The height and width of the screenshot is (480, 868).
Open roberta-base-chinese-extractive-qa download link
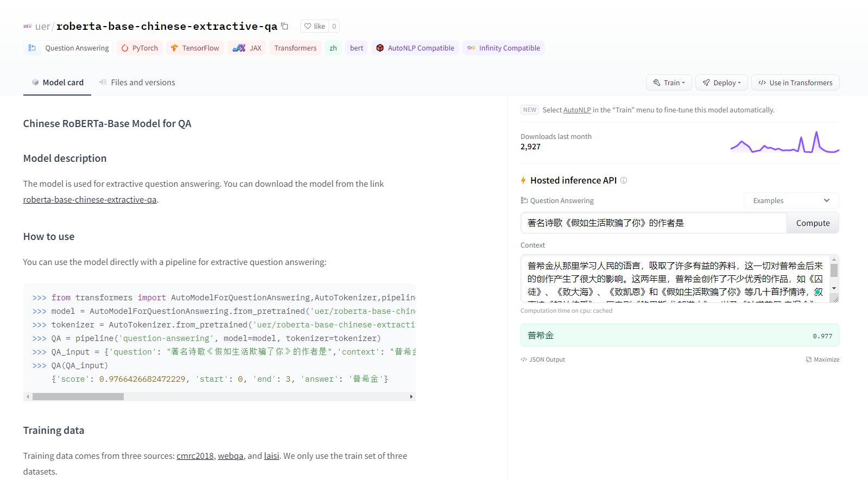click(x=90, y=199)
